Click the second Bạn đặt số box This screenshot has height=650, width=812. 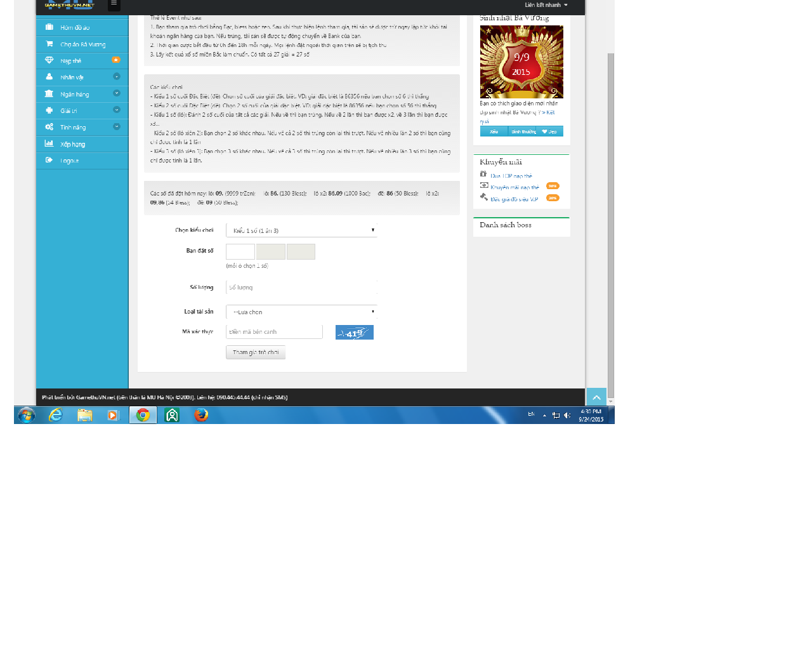point(271,251)
